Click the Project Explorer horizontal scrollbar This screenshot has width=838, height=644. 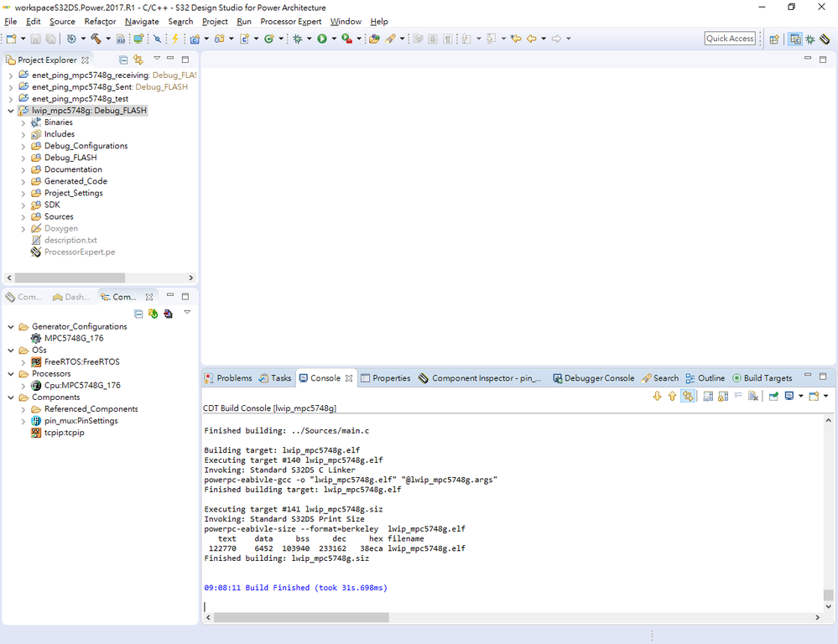[70, 278]
